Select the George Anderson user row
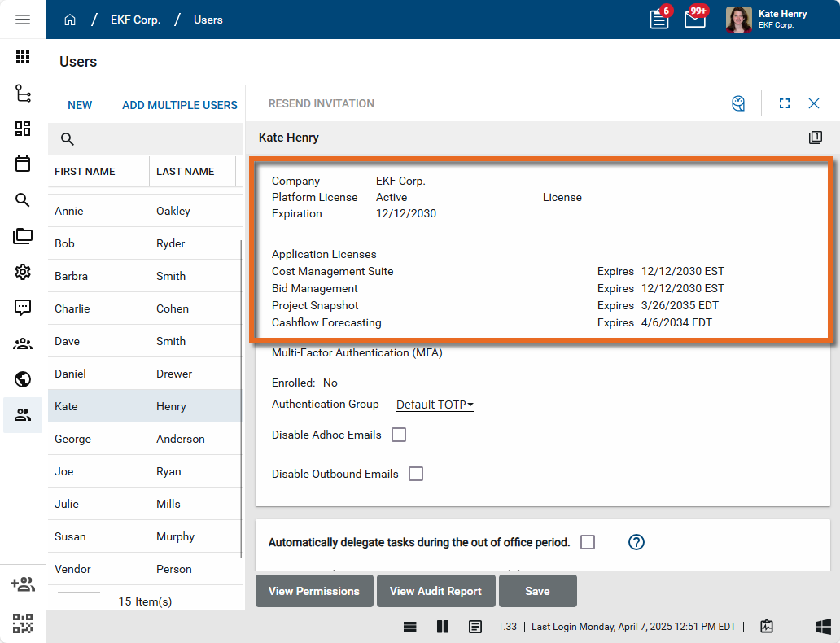 145,439
